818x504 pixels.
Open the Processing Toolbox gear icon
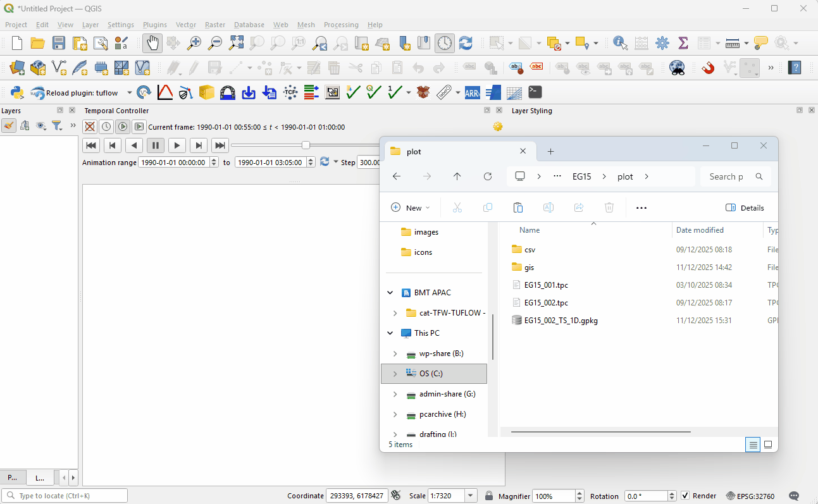[662, 43]
